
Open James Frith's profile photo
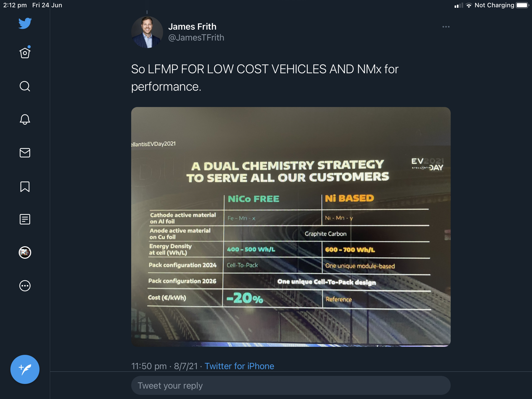click(147, 32)
